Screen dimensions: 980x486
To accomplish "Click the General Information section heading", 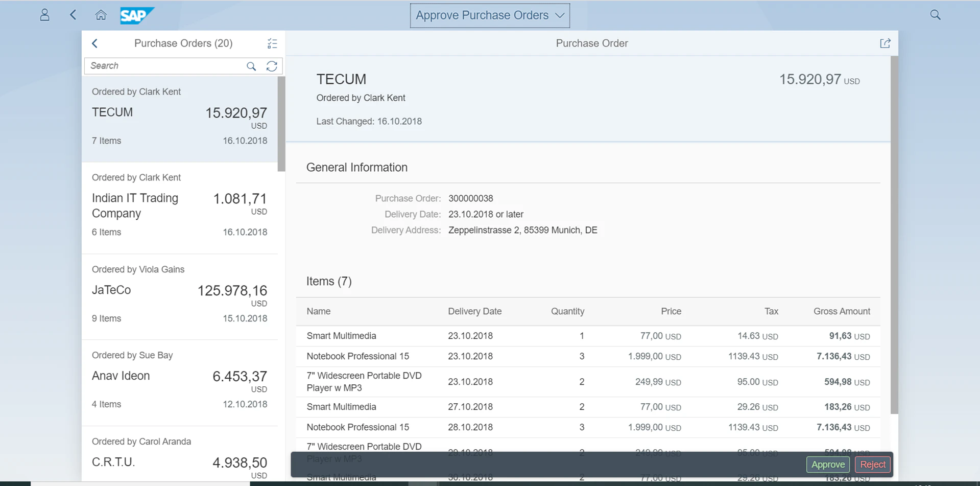I will click(x=357, y=168).
